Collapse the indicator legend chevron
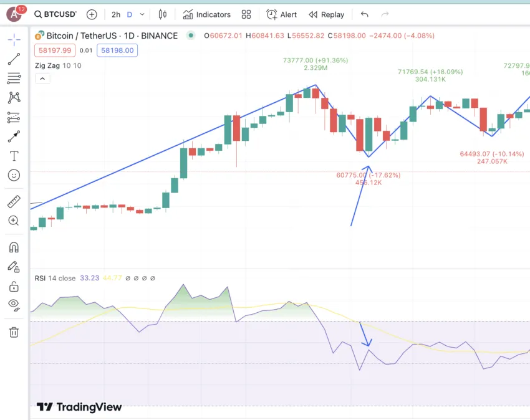The height and width of the screenshot is (420, 530). click(x=42, y=79)
